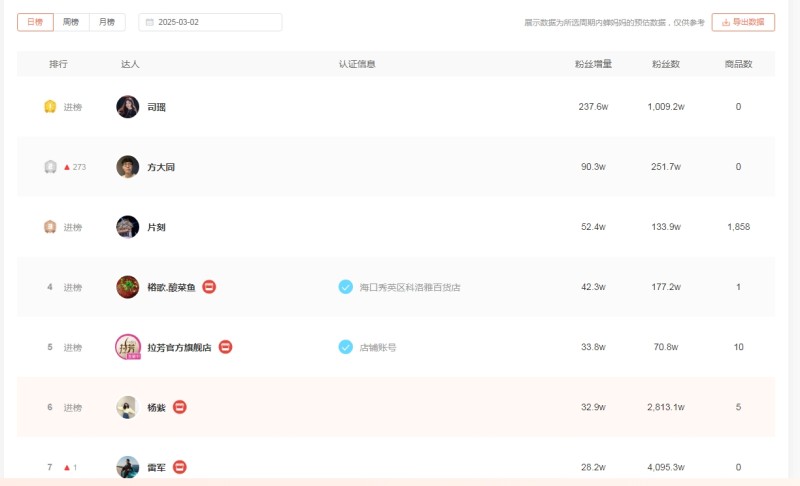The width and height of the screenshot is (800, 486).
Task: Click the 达人 column header
Action: pos(130,64)
